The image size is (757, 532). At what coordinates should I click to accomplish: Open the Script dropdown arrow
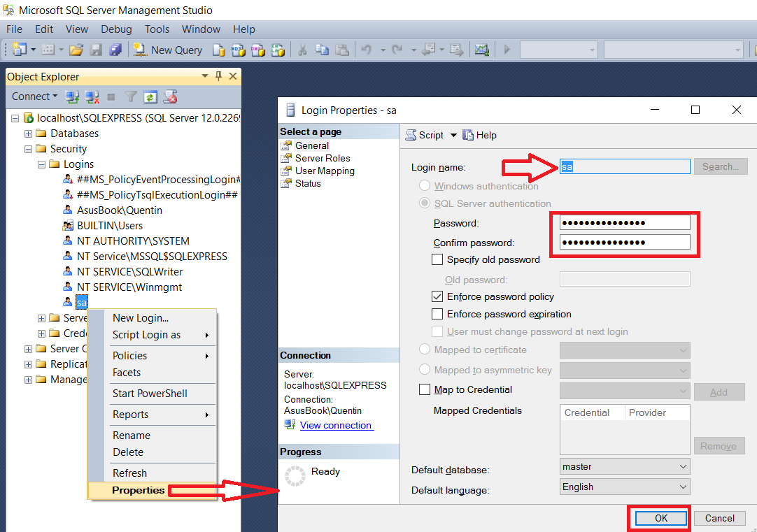[453, 136]
